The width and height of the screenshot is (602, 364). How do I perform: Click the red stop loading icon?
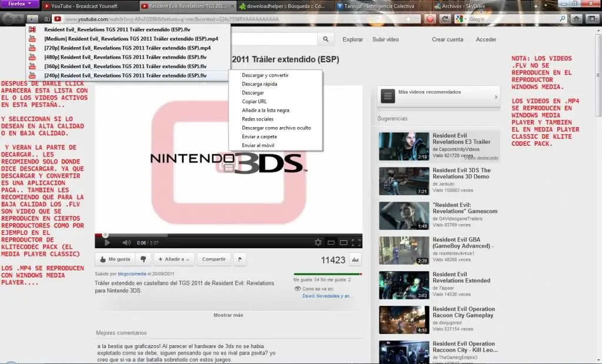pos(430,19)
